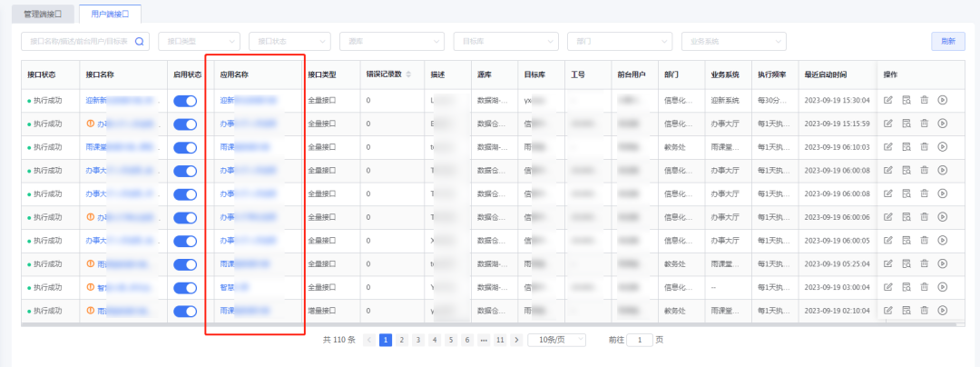Sort by 错误记录数 column sort arrows
Image resolution: width=980 pixels, height=367 pixels.
pos(409,74)
